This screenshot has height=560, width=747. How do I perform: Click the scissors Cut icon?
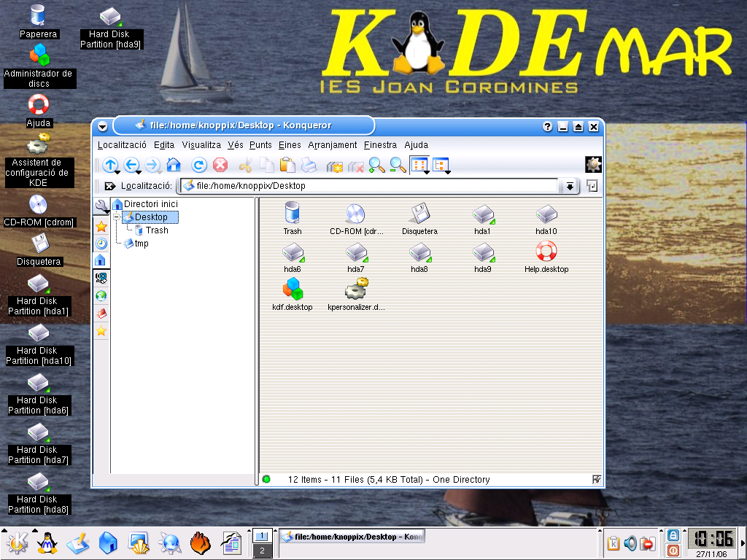(x=246, y=165)
